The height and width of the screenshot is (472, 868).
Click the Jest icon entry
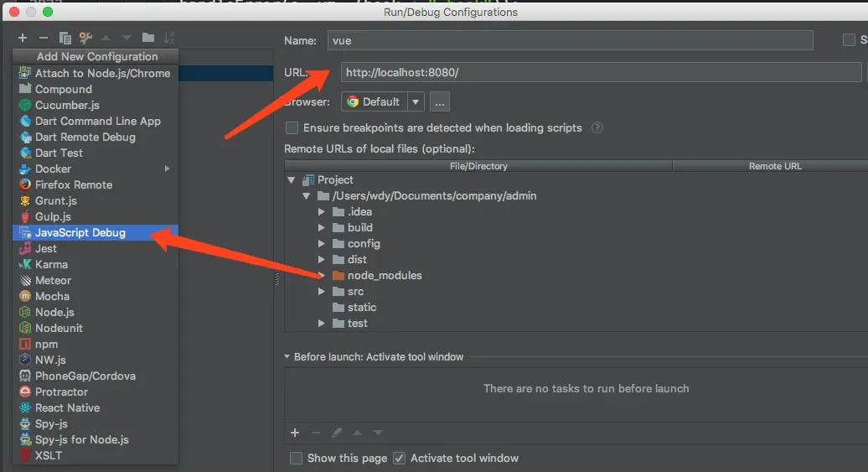(x=25, y=249)
